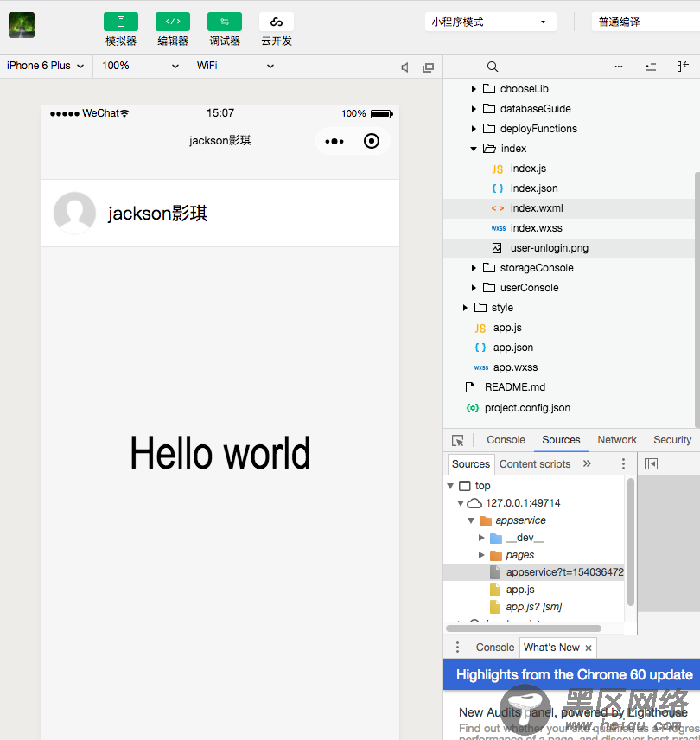
Task: Add a new file with plus icon
Action: click(x=461, y=67)
